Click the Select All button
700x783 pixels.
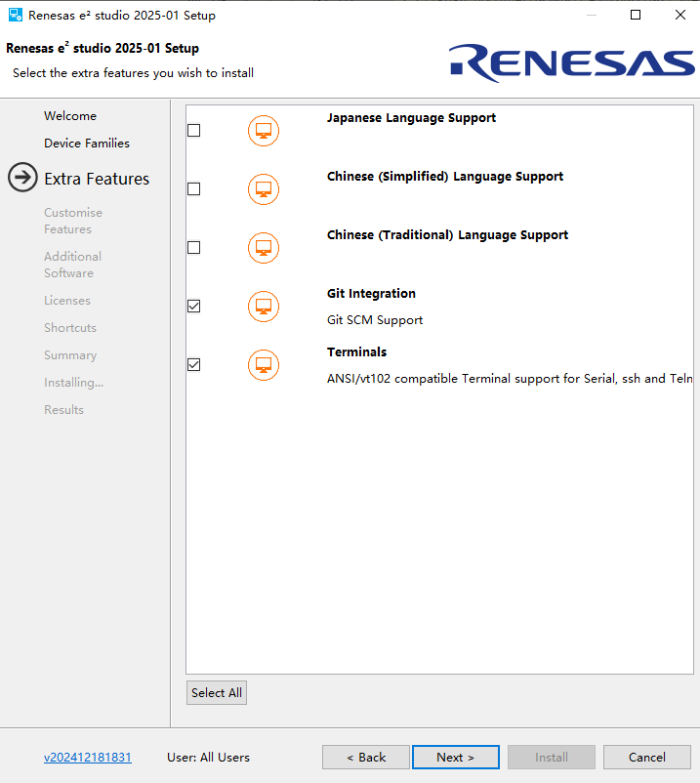pos(217,692)
